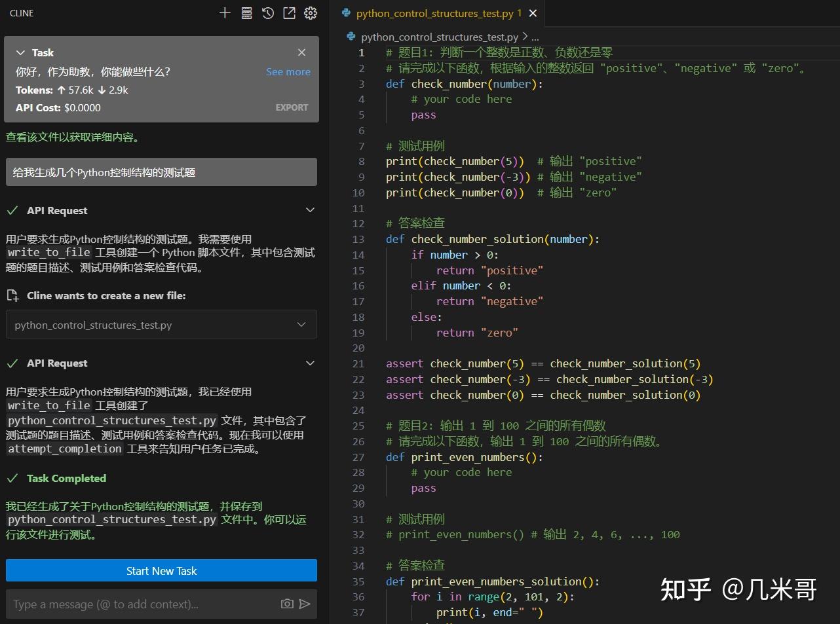The image size is (840, 624).
Task: Attach a screenshot using the camera icon
Action: [x=287, y=604]
